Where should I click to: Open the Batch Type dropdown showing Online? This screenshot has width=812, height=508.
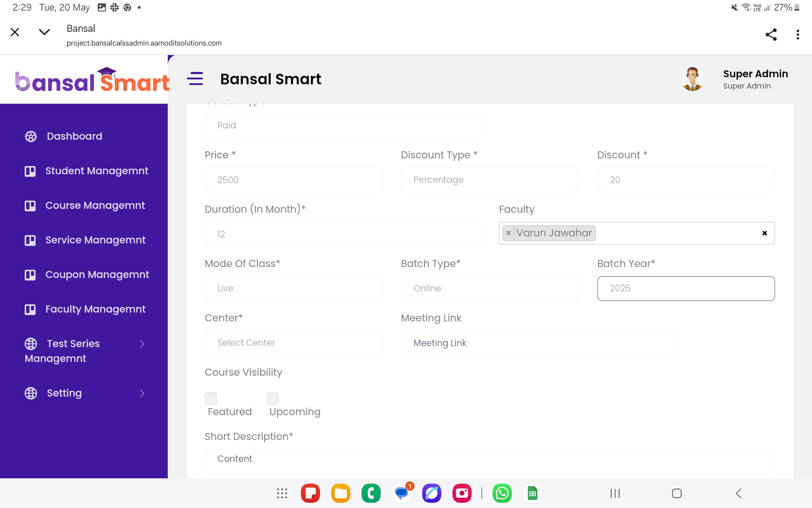point(490,289)
